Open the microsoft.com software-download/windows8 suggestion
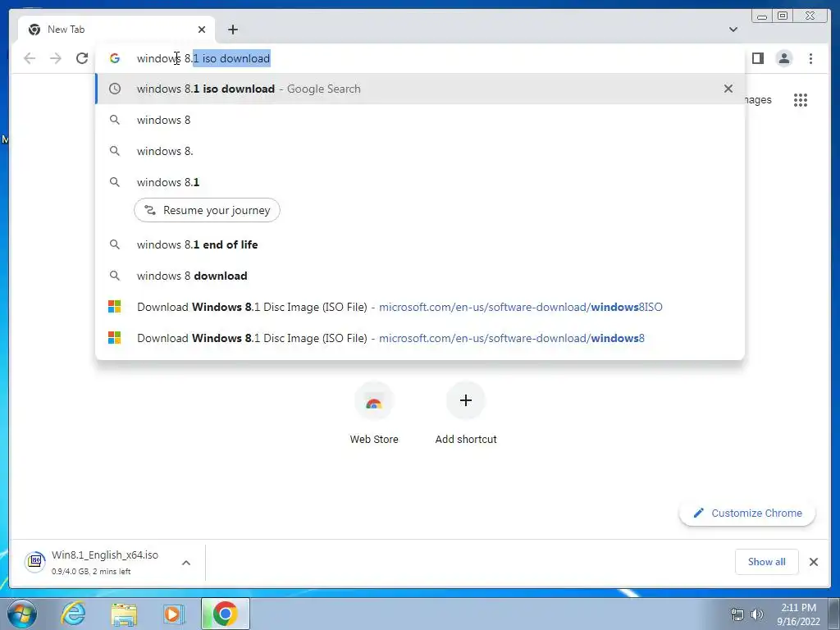Viewport: 840px width, 630px height. (x=420, y=338)
